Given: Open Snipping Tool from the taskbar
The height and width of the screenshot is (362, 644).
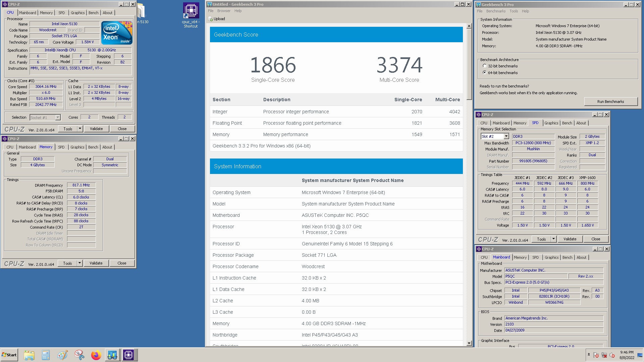Looking at the screenshot, I should click(x=79, y=355).
